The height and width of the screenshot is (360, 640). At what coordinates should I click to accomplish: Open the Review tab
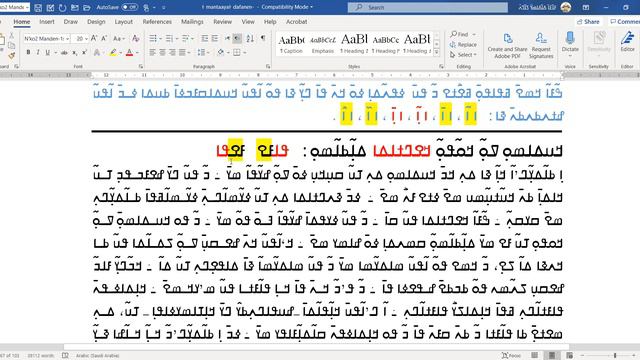[x=222, y=22]
